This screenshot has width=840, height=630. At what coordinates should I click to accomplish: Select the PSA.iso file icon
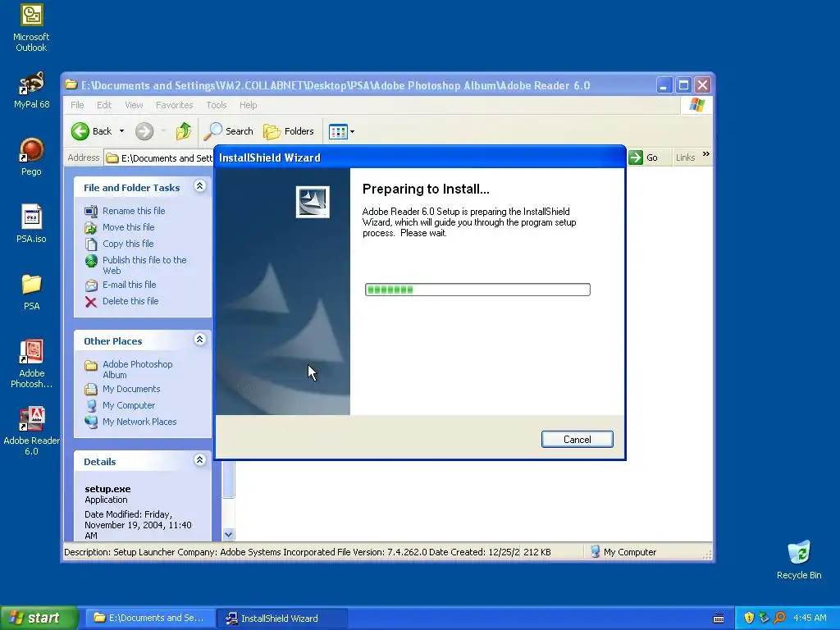pyautogui.click(x=31, y=224)
